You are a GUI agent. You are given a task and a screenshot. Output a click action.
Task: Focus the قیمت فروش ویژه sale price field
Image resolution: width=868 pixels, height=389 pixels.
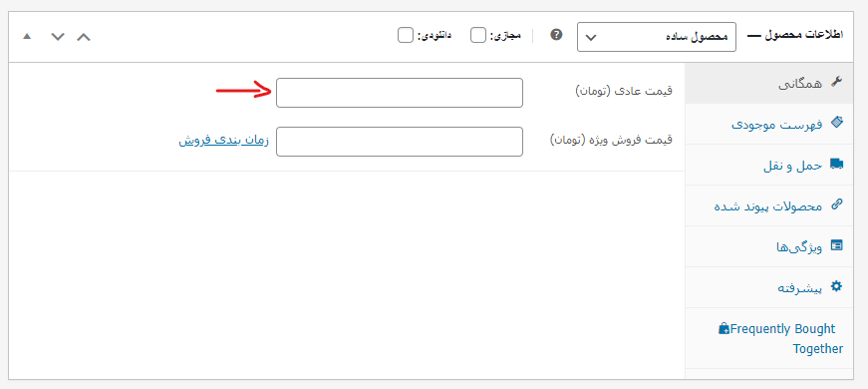[400, 142]
